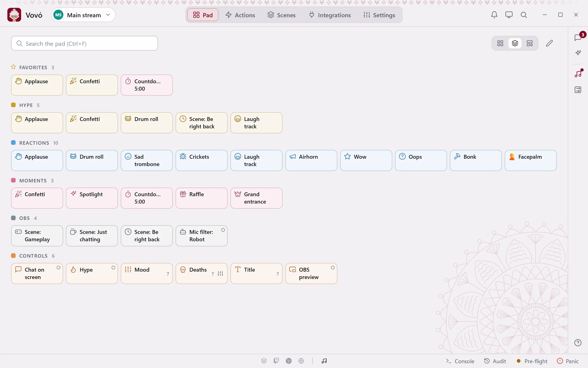Screen dimensions: 588x368
Task: Open the bottom sidebar panel settings icon
Action: [x=578, y=89]
